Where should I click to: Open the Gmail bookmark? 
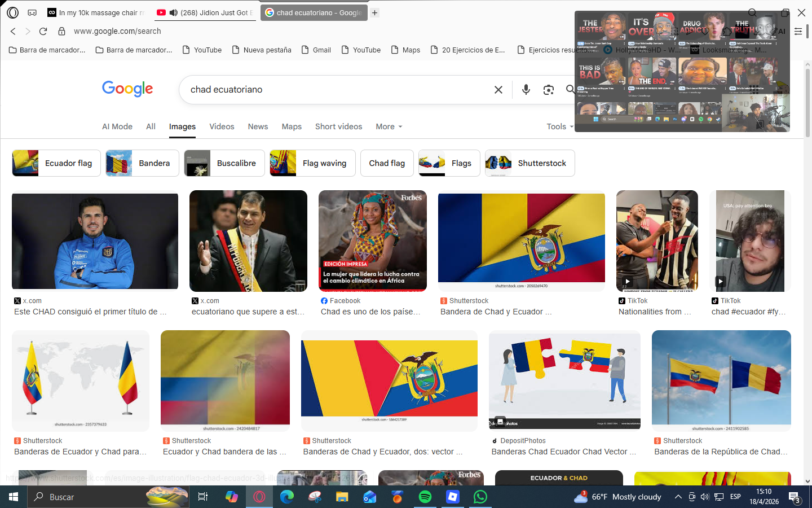pos(316,50)
